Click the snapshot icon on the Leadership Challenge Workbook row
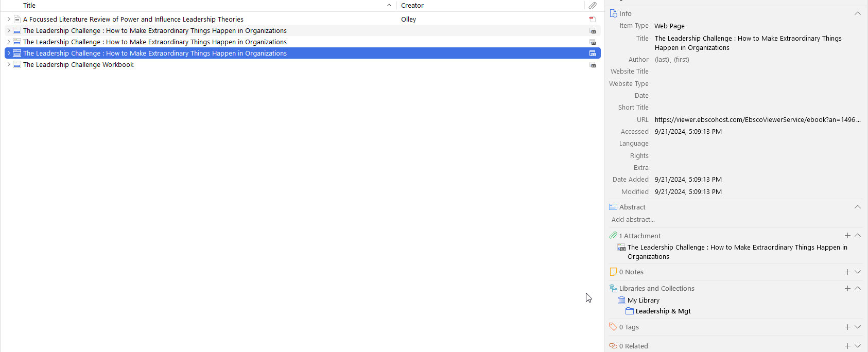Screen dimensions: 868x352 pyautogui.click(x=593, y=65)
